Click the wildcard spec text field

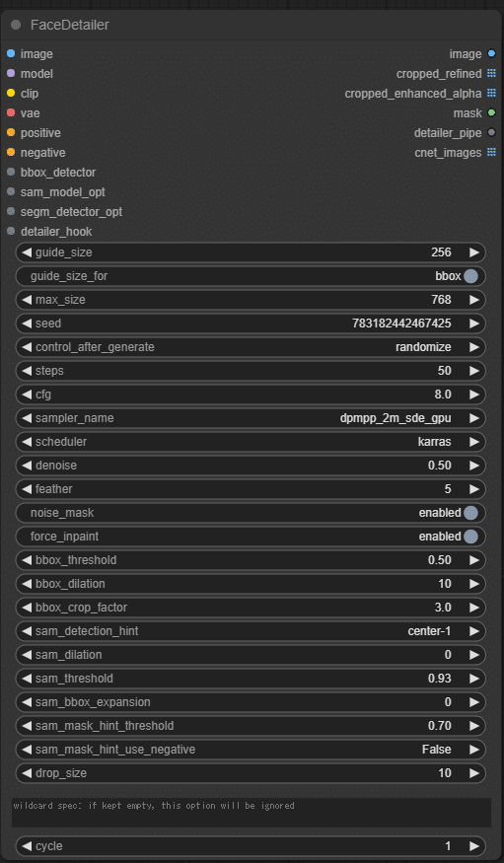coord(252,813)
